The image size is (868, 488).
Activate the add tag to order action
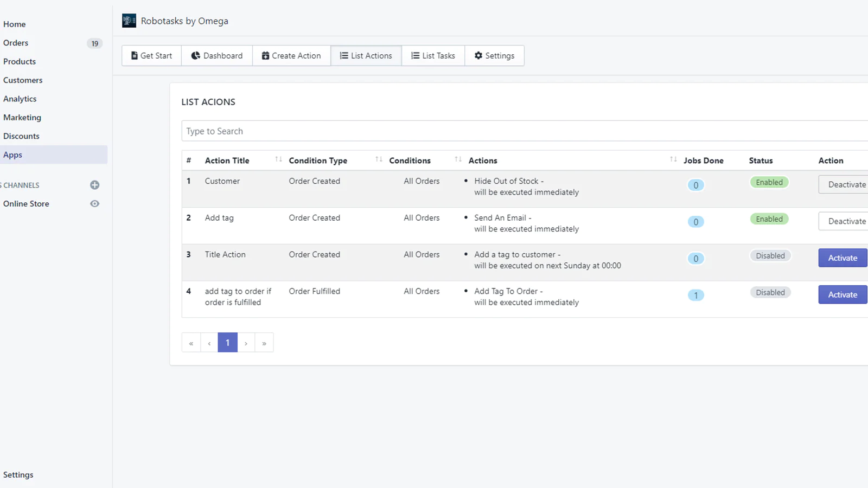tap(842, 294)
